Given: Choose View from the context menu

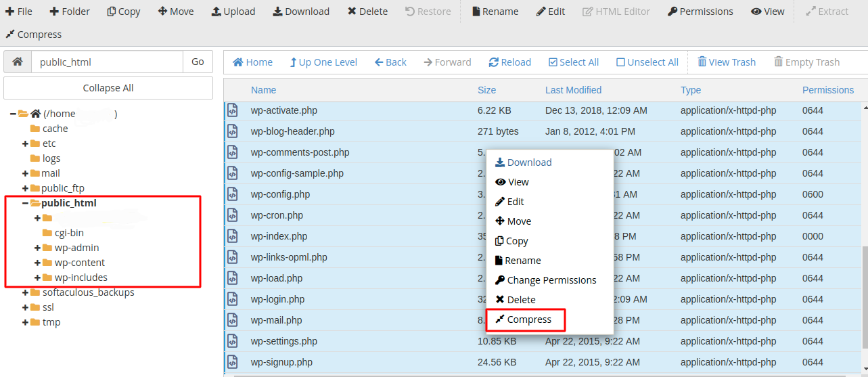Looking at the screenshot, I should click(512, 182).
